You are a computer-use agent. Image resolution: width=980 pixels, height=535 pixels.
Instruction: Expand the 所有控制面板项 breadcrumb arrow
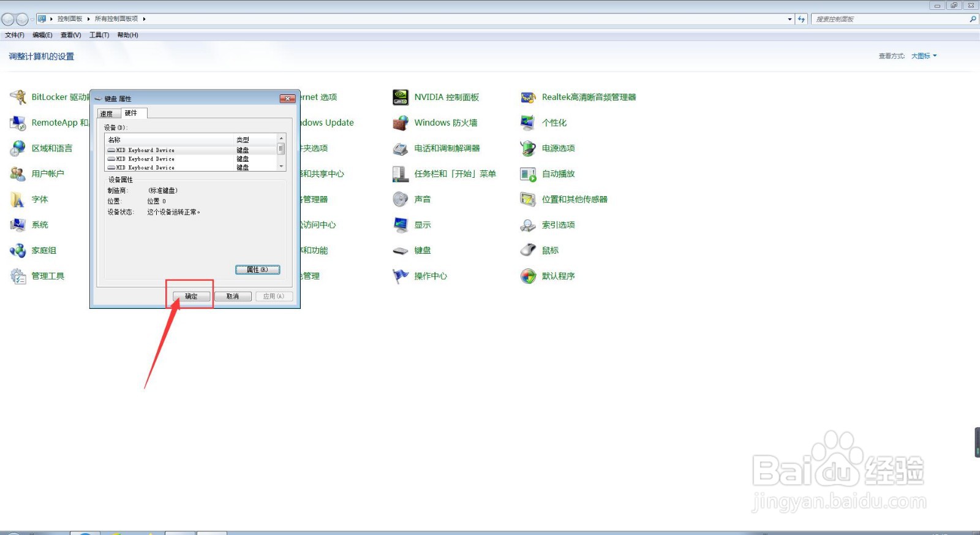(x=145, y=19)
